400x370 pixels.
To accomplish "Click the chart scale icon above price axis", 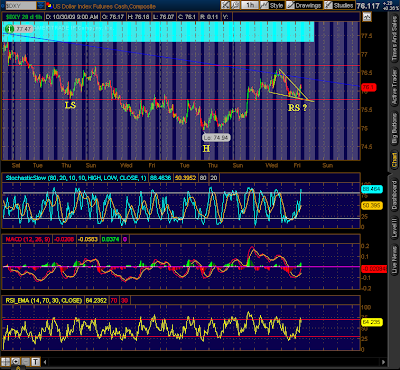I will click(368, 16).
